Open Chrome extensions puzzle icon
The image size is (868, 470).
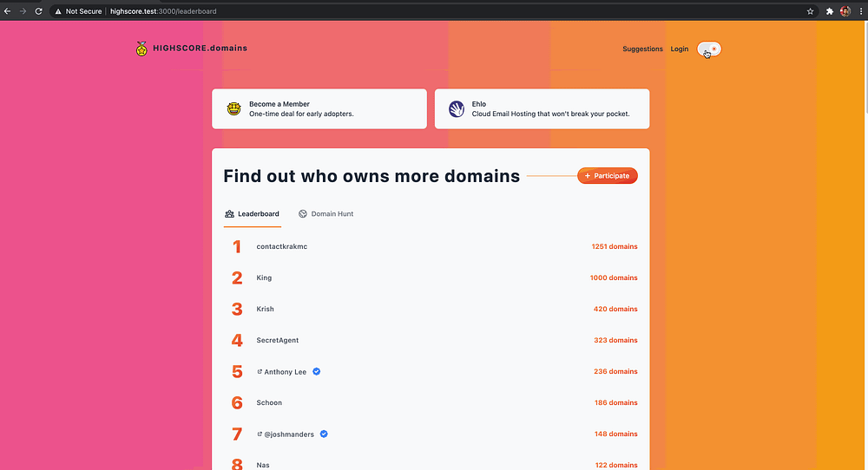(x=830, y=11)
